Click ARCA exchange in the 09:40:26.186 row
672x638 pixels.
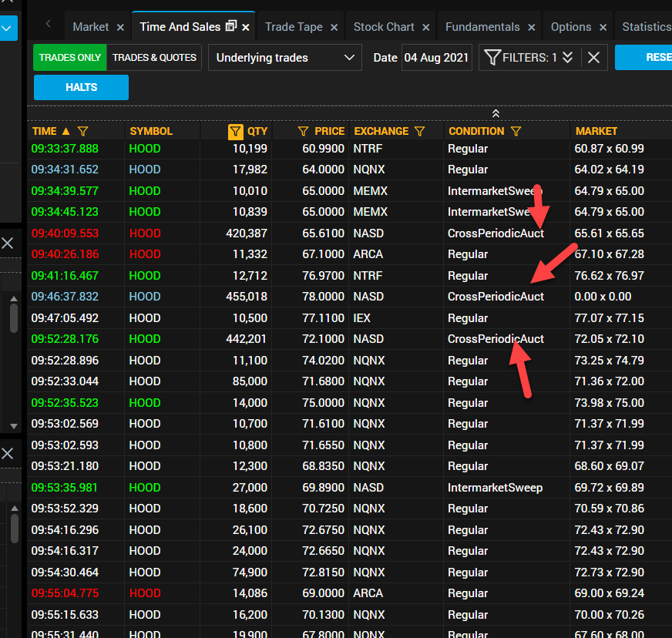point(368,254)
